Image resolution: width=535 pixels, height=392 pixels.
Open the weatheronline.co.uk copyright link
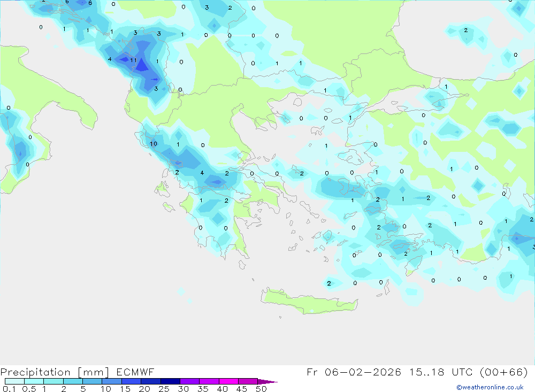tap(490, 387)
